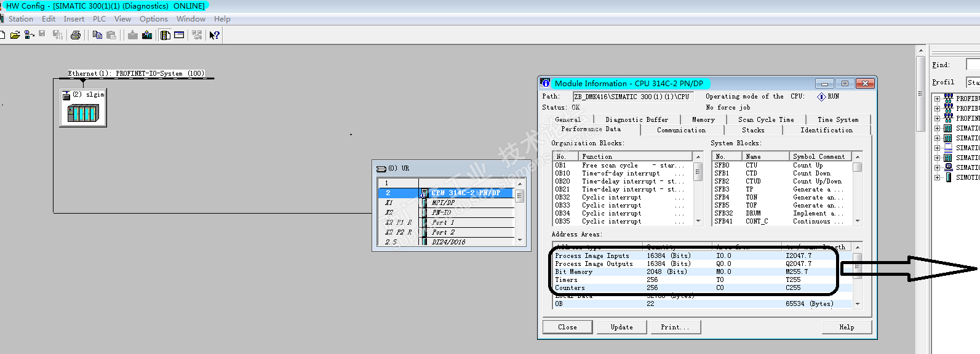
Task: Click the PROFINET IO catalog icon
Action: (948, 118)
